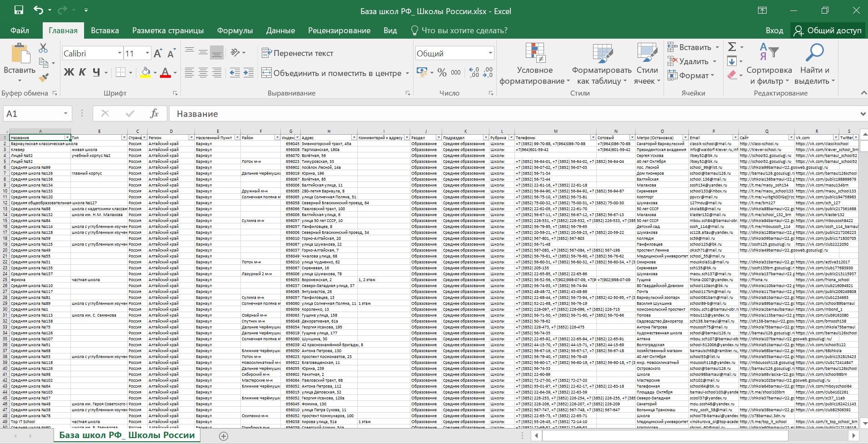Click the increase font size icon
Viewport: 868px width, 444px height.
coord(157,54)
